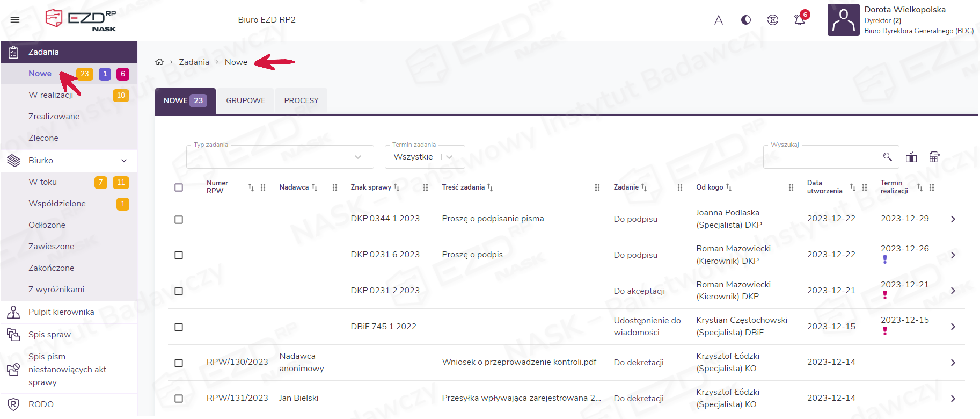Check the select-all checkbox in table header
This screenshot has width=980, height=419.
[x=179, y=187]
